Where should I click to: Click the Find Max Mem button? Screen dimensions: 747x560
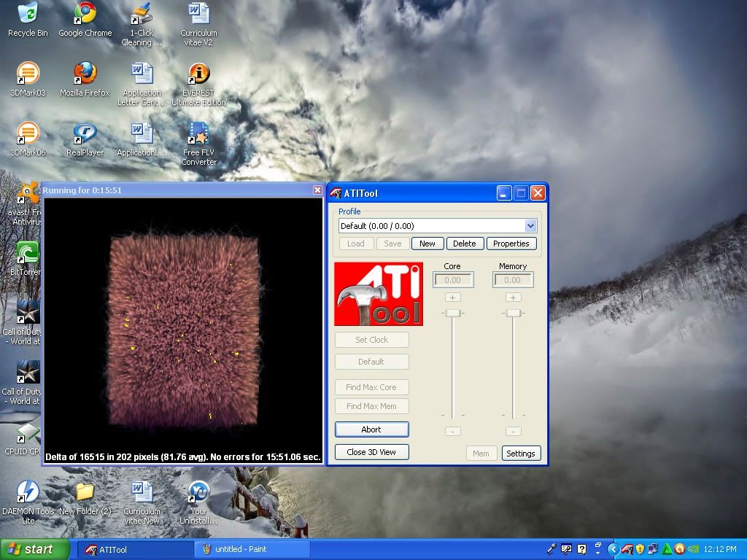point(371,406)
